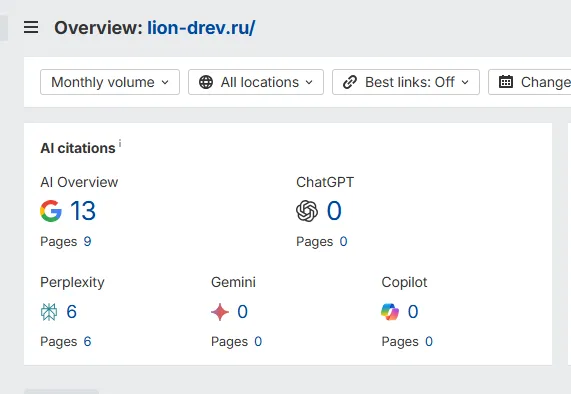Click the Changes calendar button
The width and height of the screenshot is (571, 394).
[529, 82]
